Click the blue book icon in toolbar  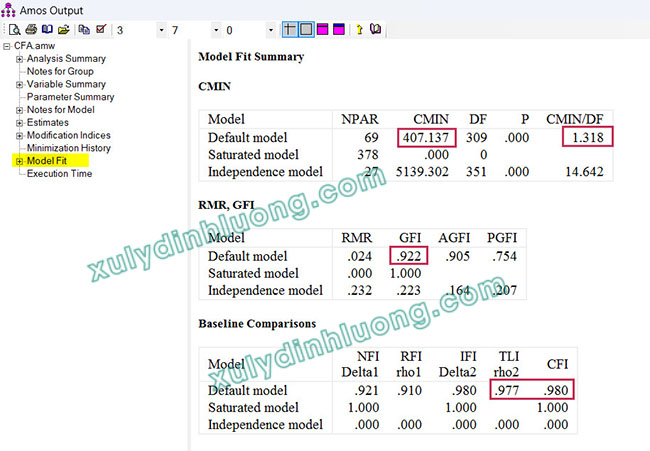(47, 30)
